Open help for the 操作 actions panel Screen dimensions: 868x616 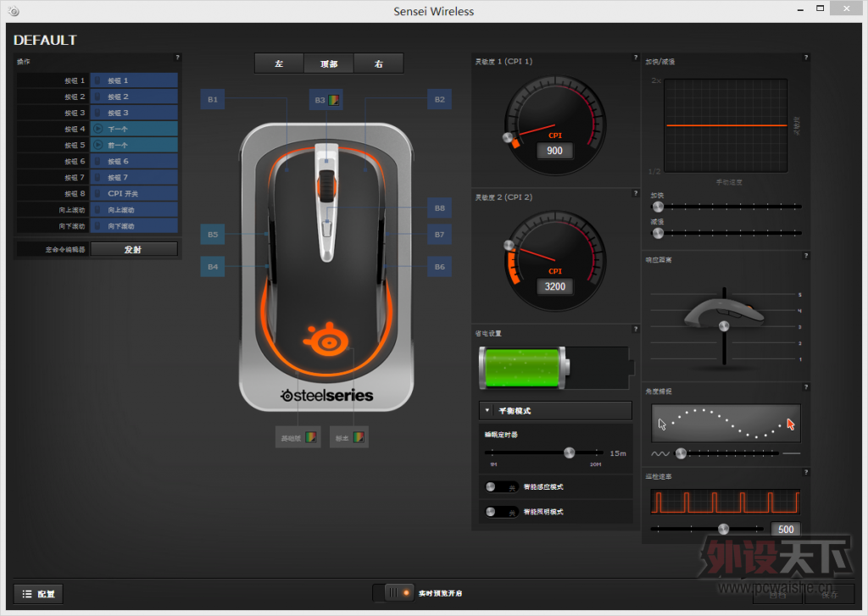coord(178,57)
